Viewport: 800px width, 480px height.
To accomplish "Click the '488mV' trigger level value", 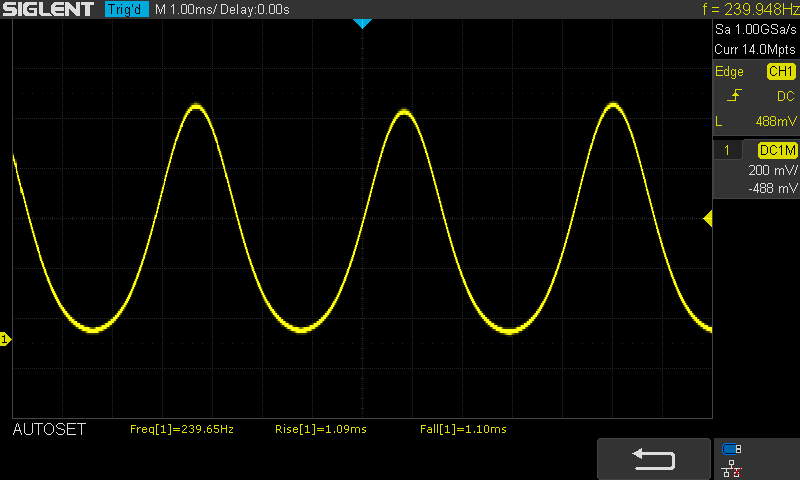I will click(776, 121).
